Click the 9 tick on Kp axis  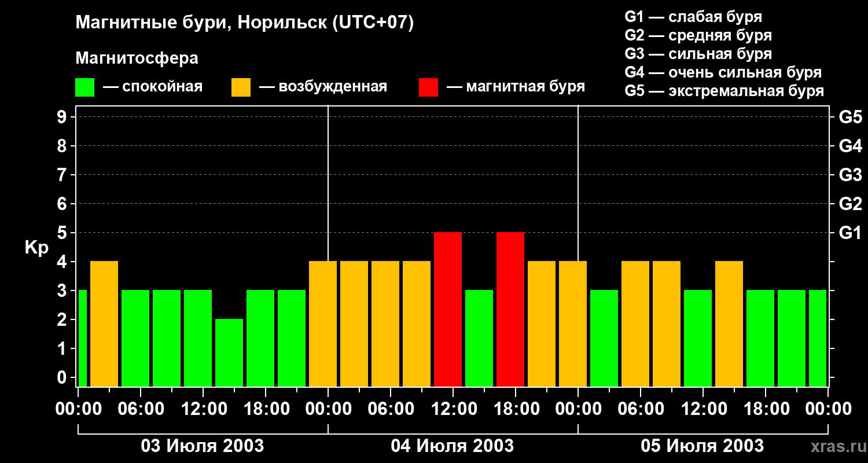point(63,117)
